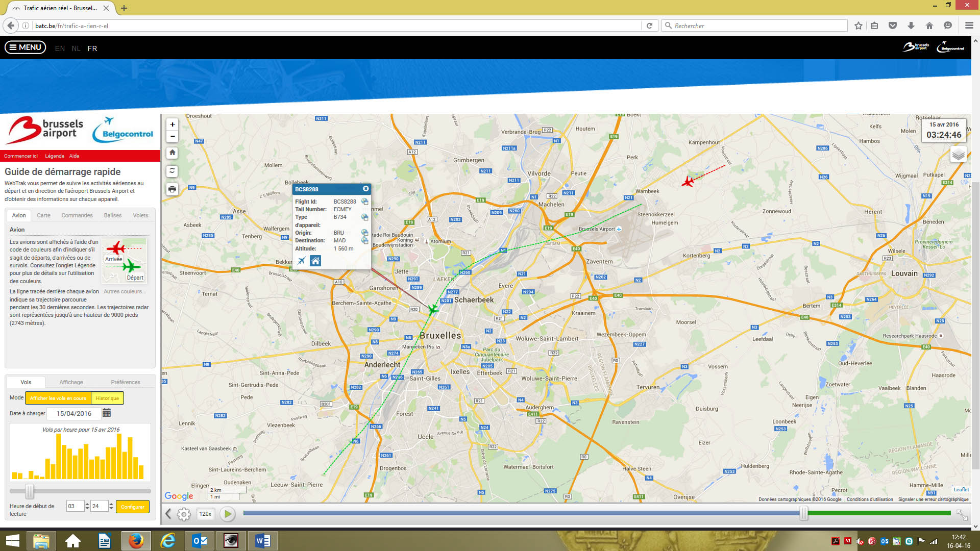Open the site MENU
The width and height of the screenshot is (980, 551).
26,47
